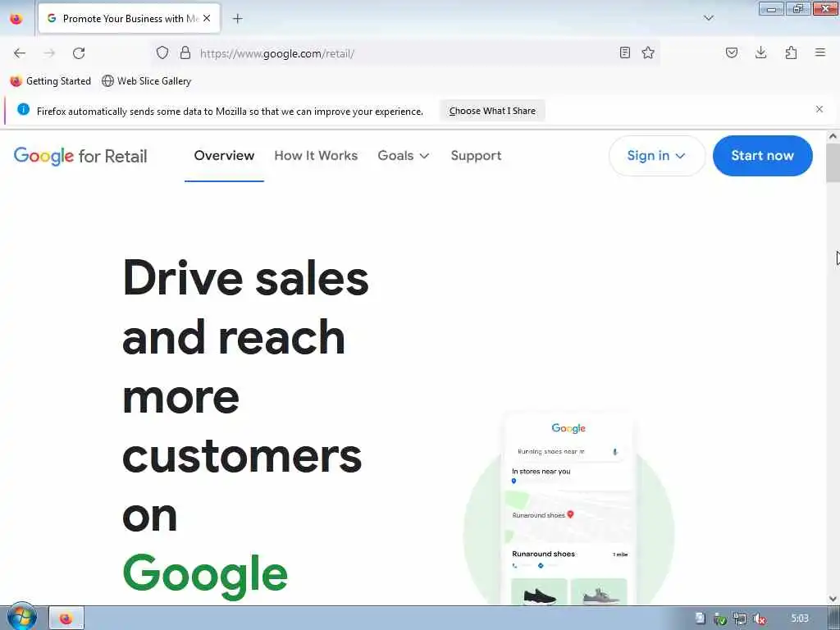Expand the Goals dropdown menu
This screenshot has height=630, width=840.
tap(404, 155)
